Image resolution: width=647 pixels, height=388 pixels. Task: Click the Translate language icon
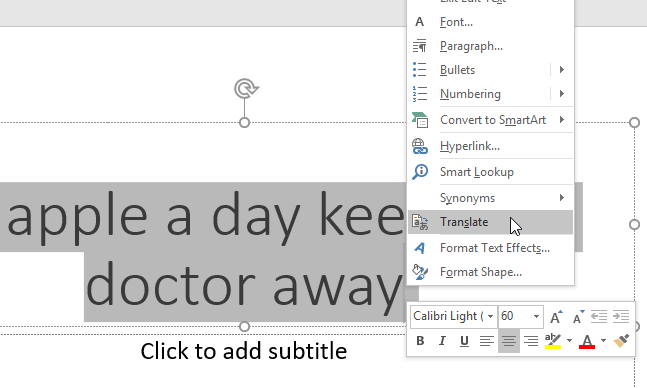(420, 222)
